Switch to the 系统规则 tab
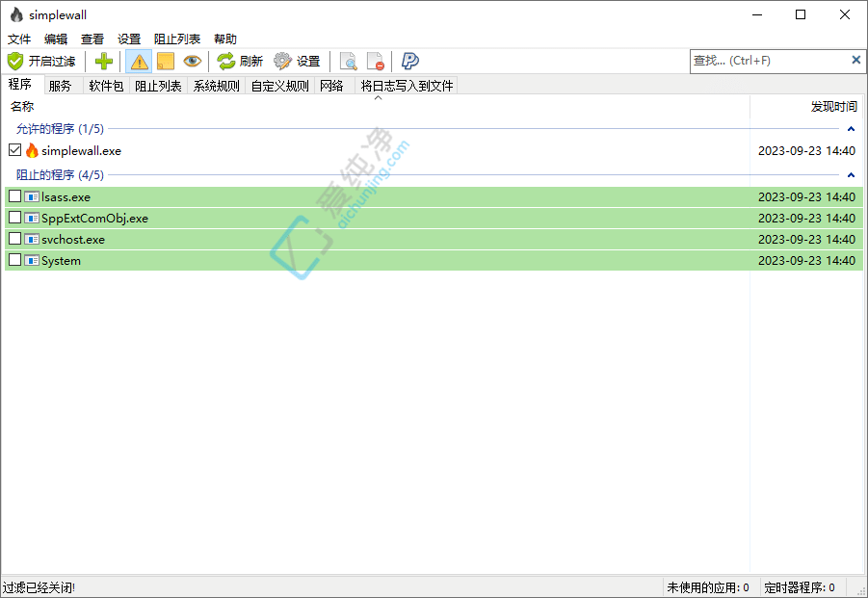 pyautogui.click(x=217, y=86)
